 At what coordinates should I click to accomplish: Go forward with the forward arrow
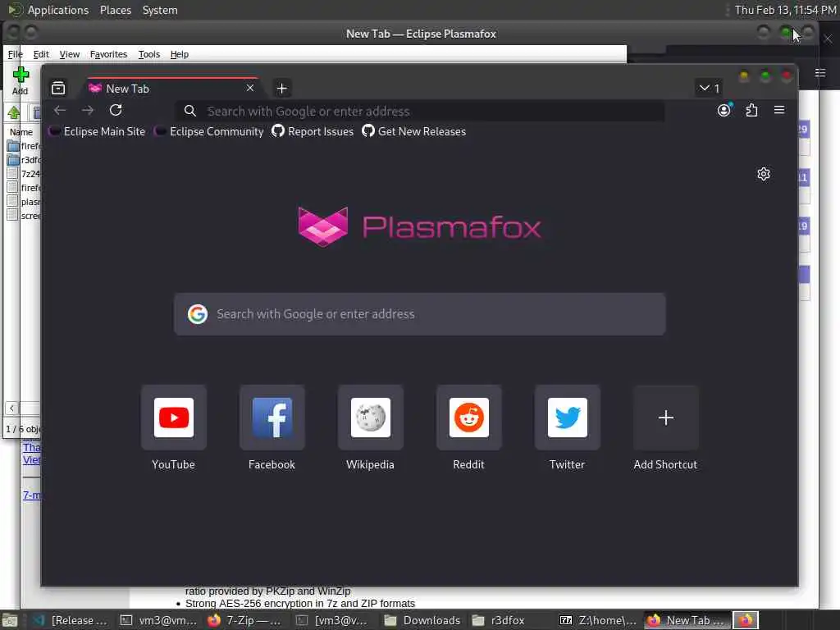click(87, 111)
